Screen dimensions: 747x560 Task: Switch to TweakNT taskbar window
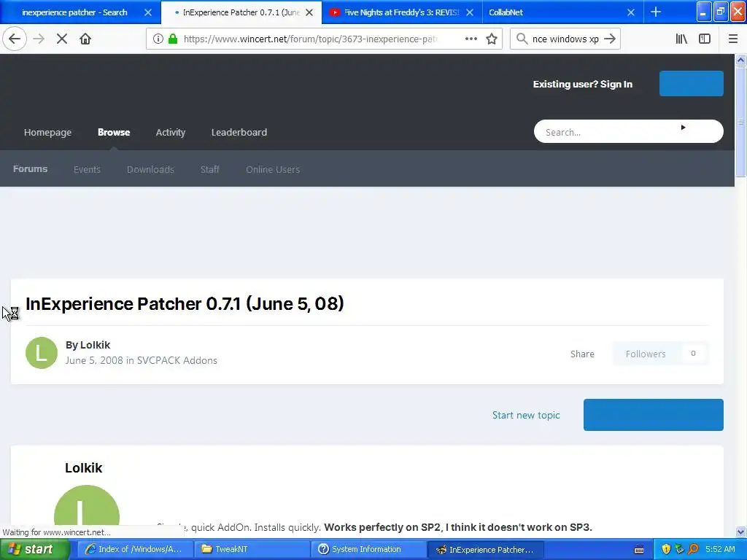[251, 550]
